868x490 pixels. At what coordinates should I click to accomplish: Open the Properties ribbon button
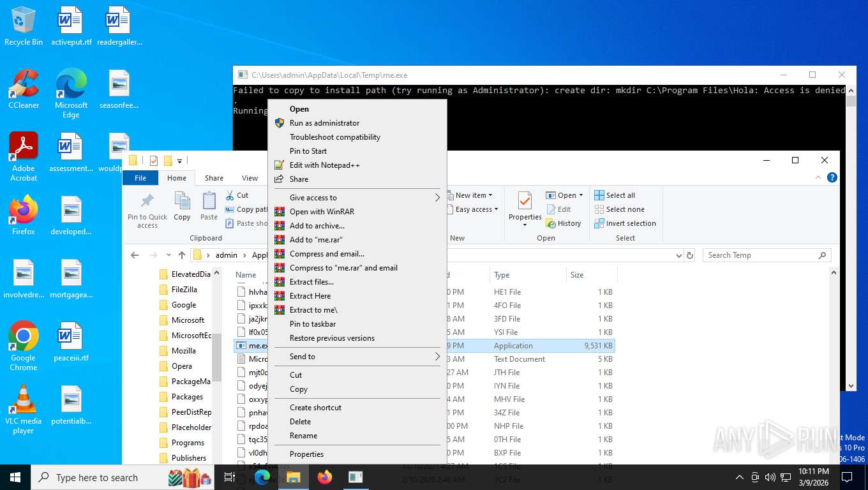[525, 209]
